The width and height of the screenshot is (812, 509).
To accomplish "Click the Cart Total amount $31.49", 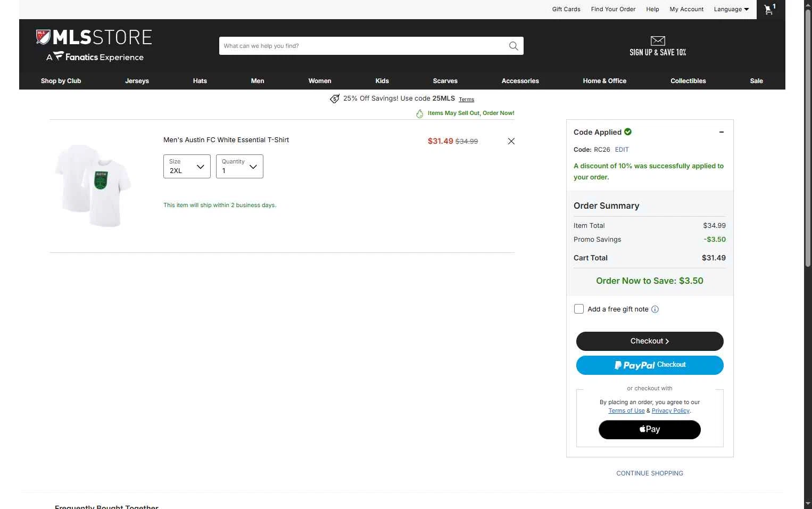I will [x=714, y=258].
